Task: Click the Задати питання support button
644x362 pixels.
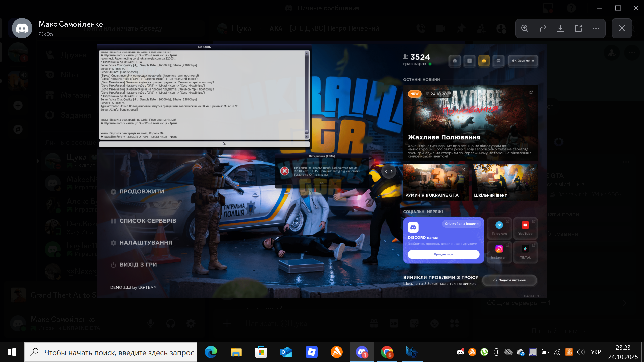Action: pos(509,280)
